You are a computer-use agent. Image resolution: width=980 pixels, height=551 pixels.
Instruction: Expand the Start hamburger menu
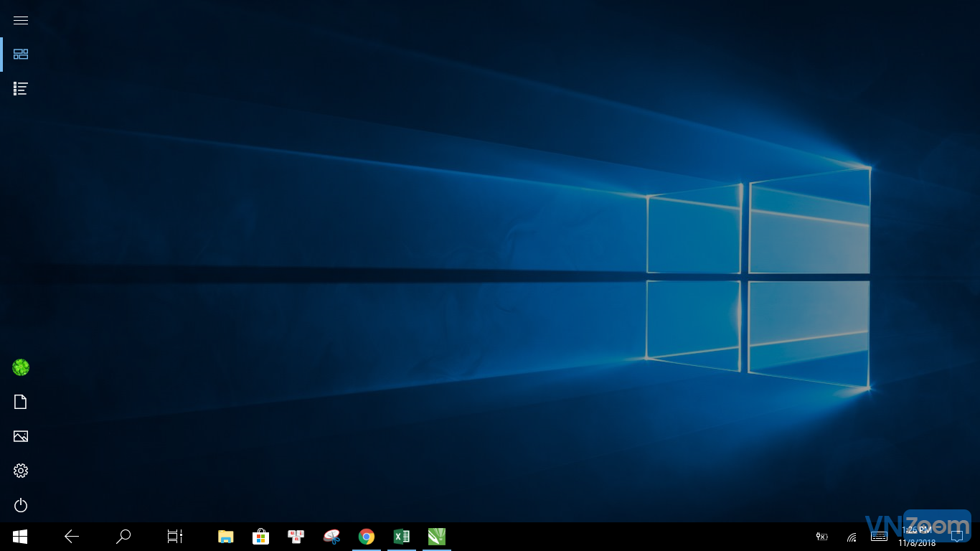coord(21,20)
